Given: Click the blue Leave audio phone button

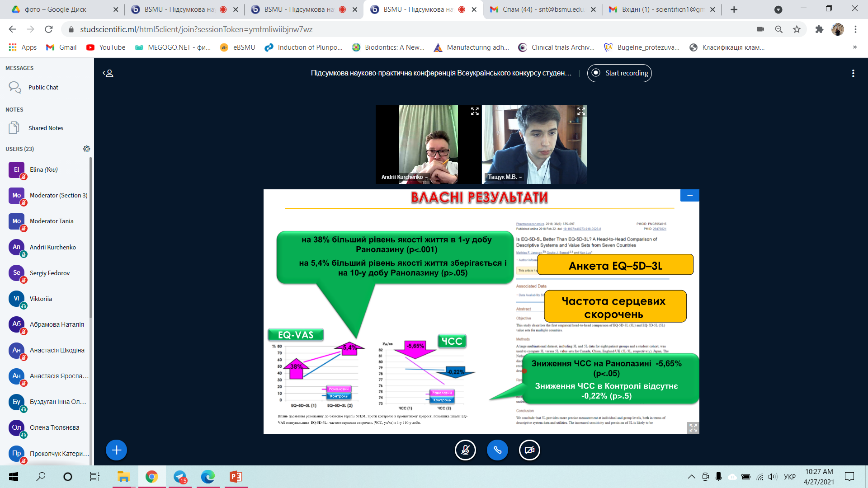Looking at the screenshot, I should [497, 450].
